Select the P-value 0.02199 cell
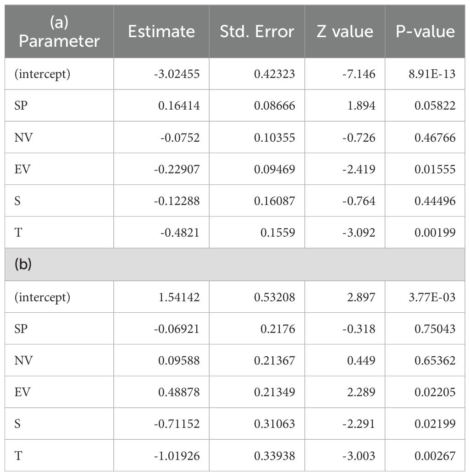 coord(435,424)
